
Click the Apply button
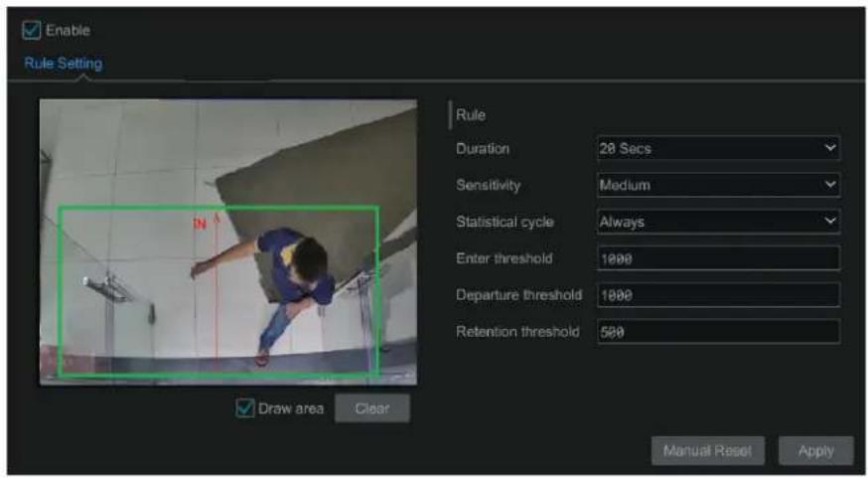pyautogui.click(x=816, y=451)
